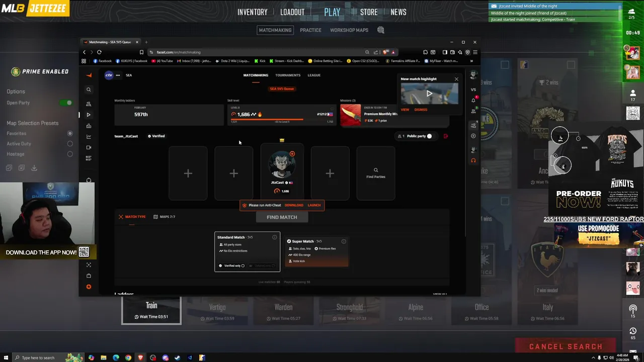Go back with the browser back arrow

point(85,52)
